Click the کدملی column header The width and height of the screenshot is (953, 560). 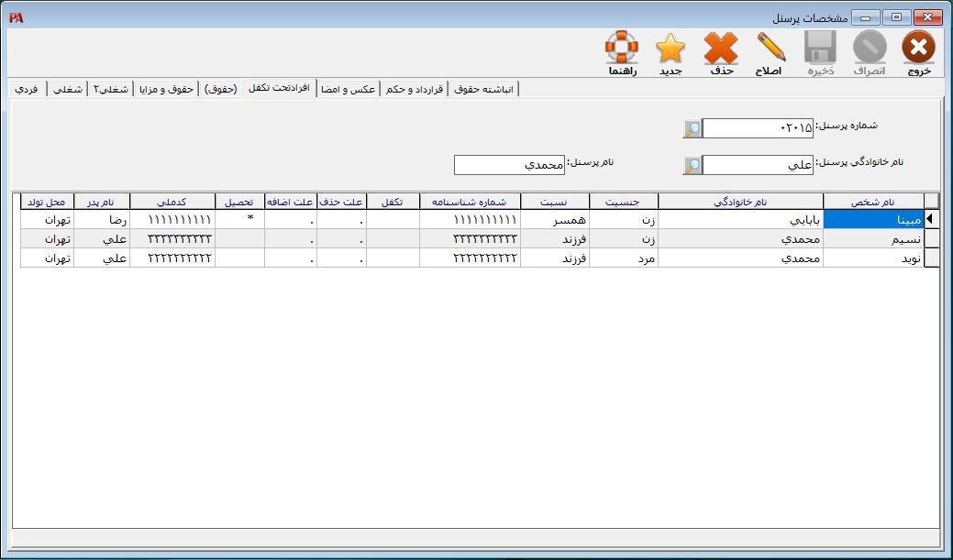(172, 202)
